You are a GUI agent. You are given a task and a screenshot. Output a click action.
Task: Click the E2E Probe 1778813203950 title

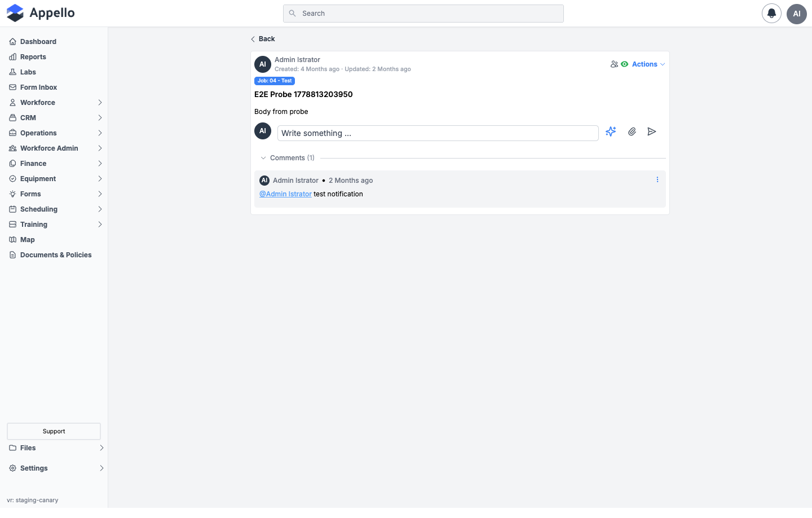pyautogui.click(x=303, y=94)
